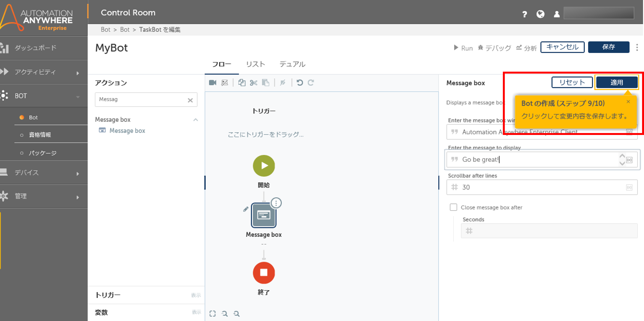Image resolution: width=644 pixels, height=321 pixels.
Task: Click the Scrollbar after lines field
Action: pyautogui.click(x=542, y=187)
